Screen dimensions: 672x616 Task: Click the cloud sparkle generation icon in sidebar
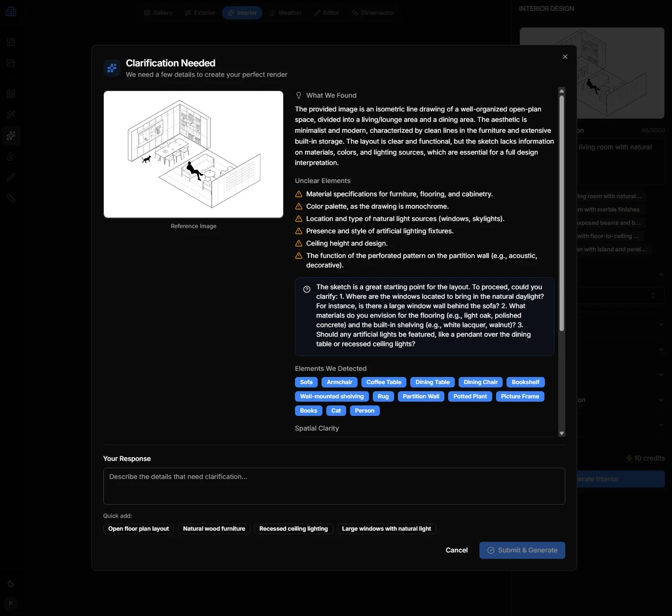coord(11,156)
